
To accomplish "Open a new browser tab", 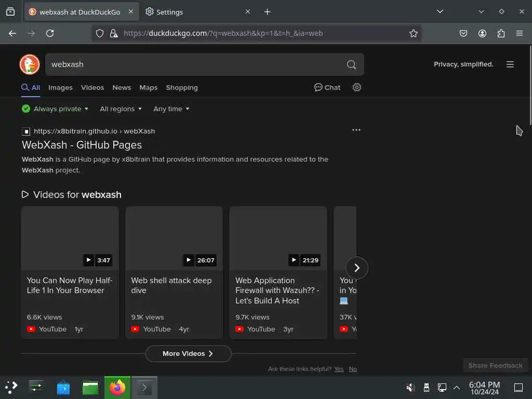I will (268, 12).
